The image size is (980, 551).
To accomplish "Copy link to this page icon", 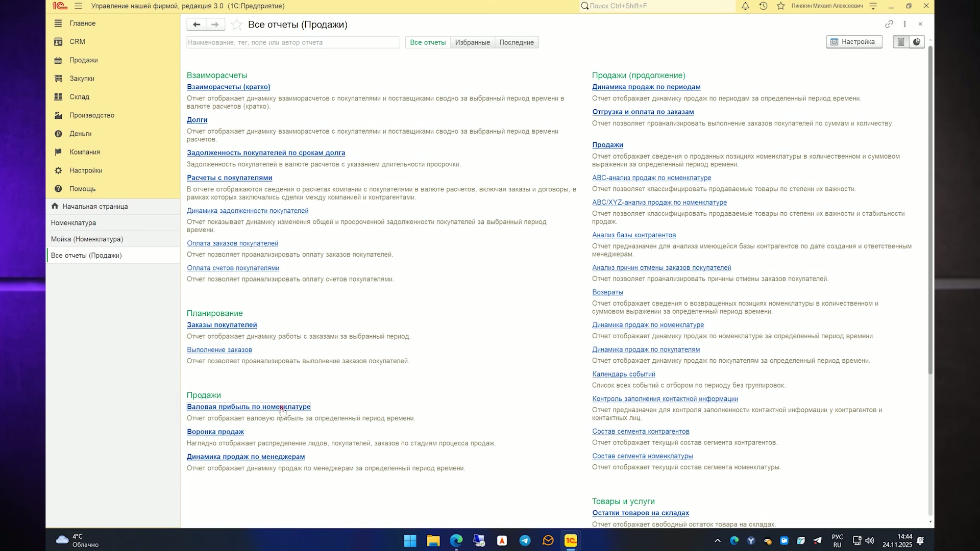I will point(889,24).
